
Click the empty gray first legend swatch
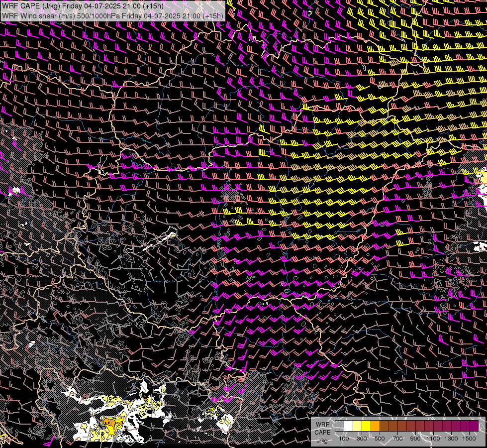coord(339,426)
